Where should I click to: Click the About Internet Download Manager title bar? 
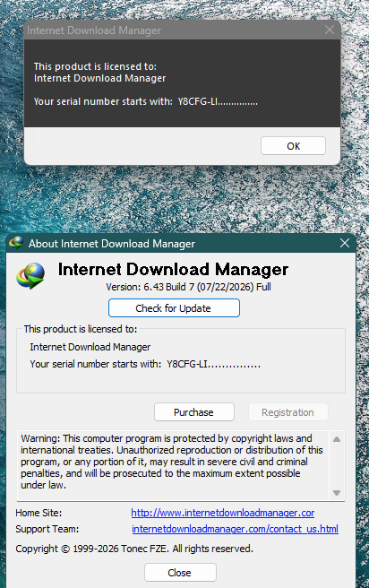click(181, 244)
